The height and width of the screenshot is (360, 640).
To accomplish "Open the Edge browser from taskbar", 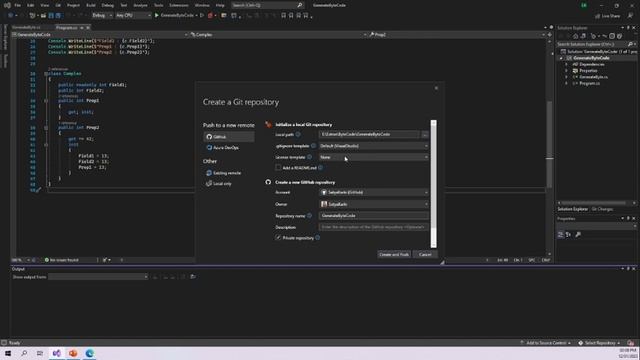I will [x=89, y=353].
